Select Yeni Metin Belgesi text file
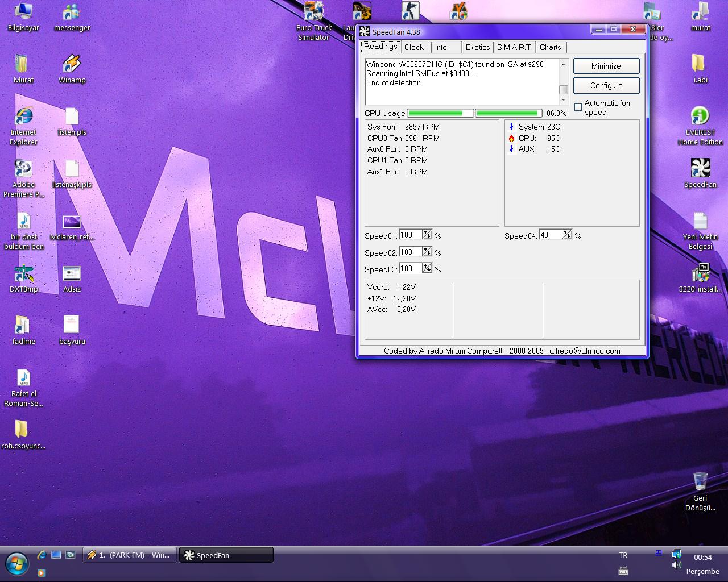728x582 pixels. pos(700,230)
